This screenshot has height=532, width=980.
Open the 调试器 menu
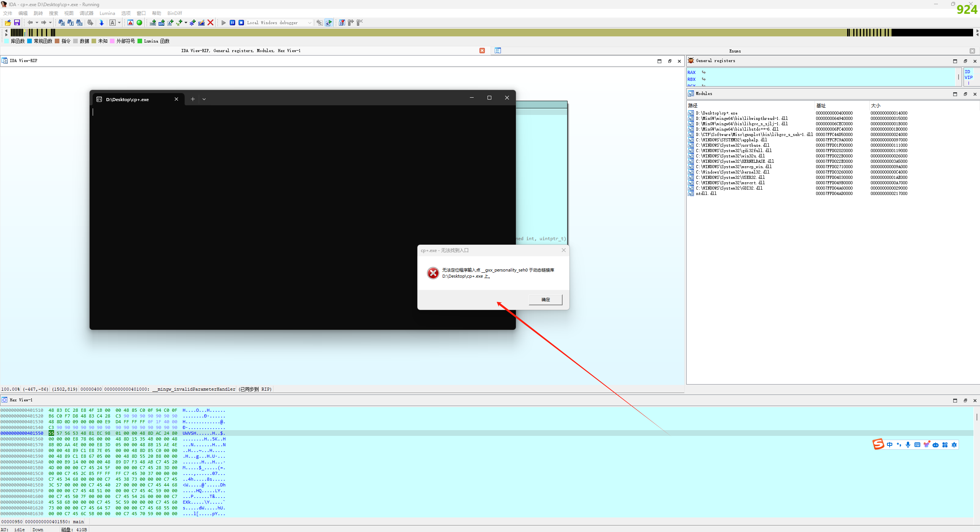click(87, 13)
